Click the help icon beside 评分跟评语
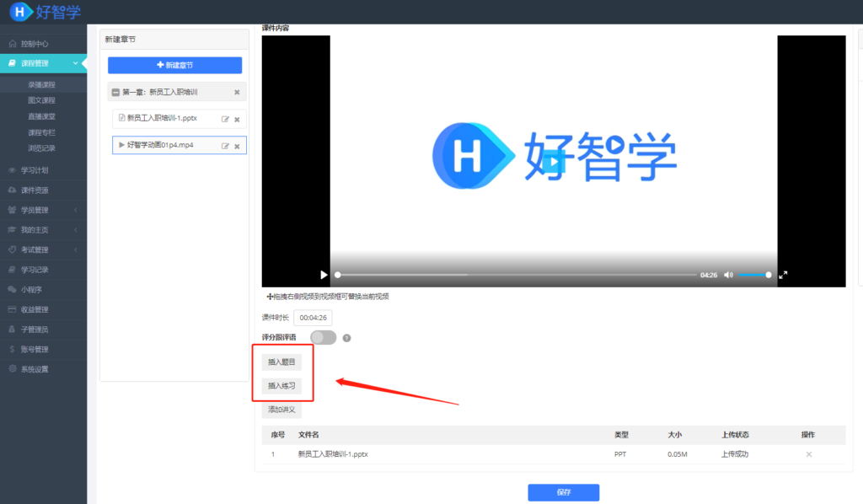This screenshot has width=863, height=504. (x=346, y=338)
